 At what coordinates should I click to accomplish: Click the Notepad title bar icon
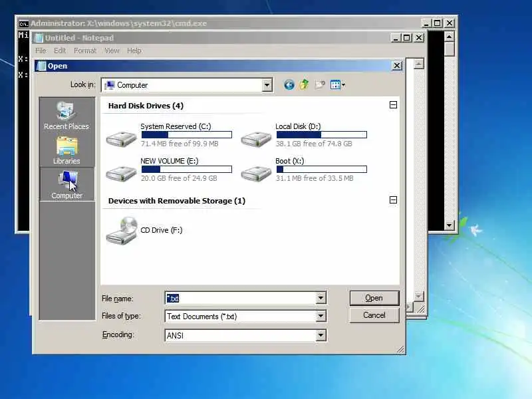point(39,38)
